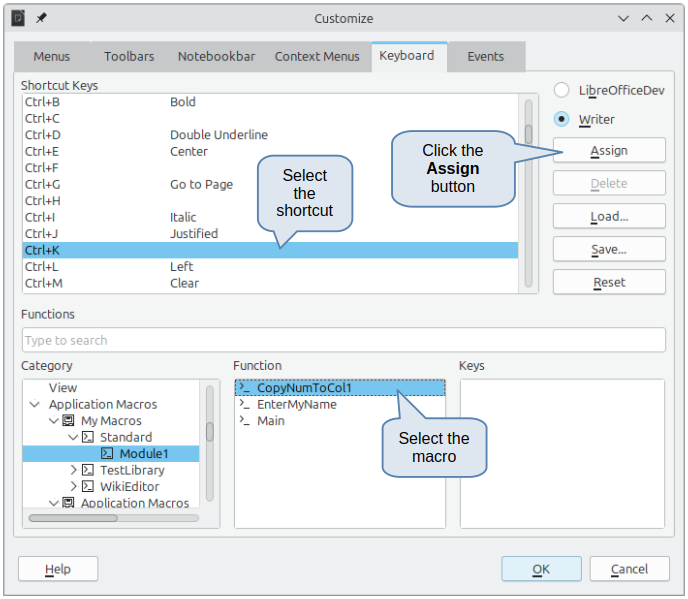Select the Writer radio button

coord(562,119)
